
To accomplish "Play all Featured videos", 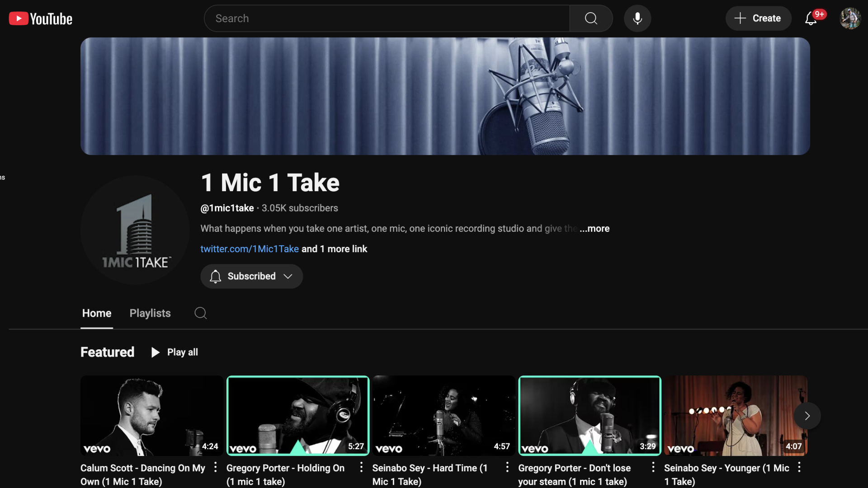I will click(x=175, y=352).
